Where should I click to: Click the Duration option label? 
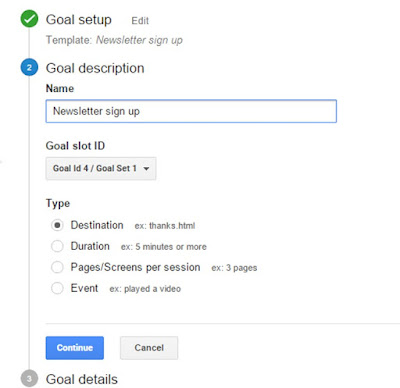(x=90, y=246)
